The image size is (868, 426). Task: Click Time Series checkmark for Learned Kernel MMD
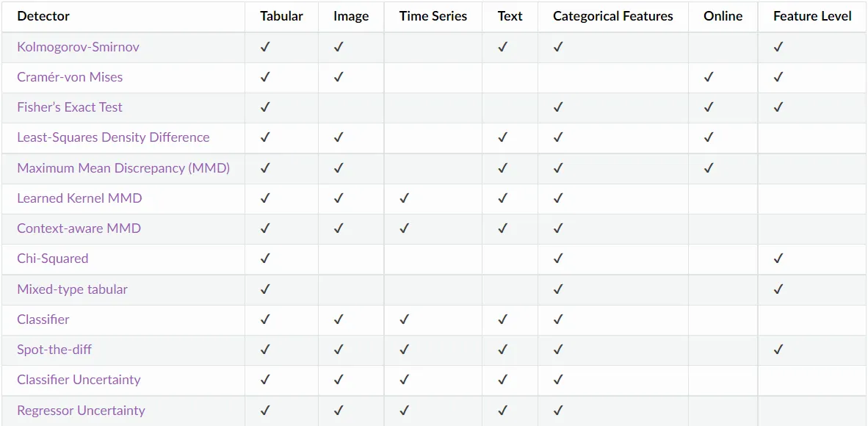pos(404,198)
